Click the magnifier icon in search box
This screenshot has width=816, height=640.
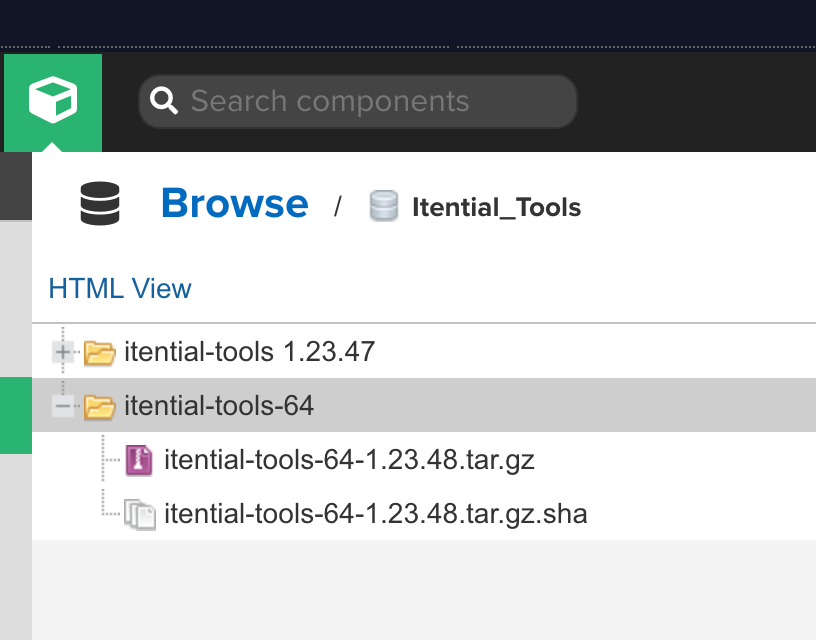[x=164, y=101]
